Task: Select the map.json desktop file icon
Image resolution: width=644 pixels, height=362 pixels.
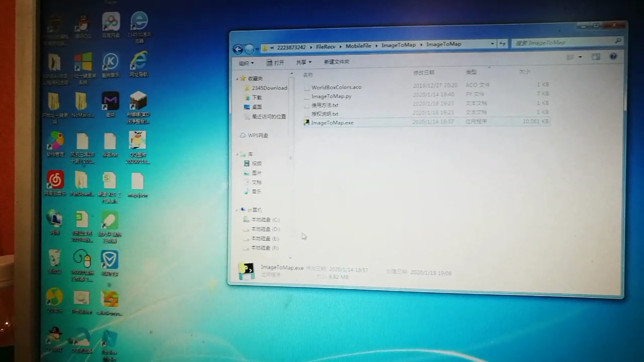Action: pos(138,185)
